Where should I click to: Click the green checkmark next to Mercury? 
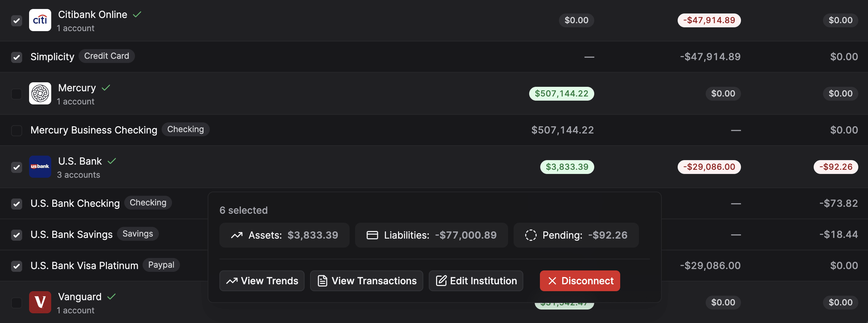click(x=106, y=88)
